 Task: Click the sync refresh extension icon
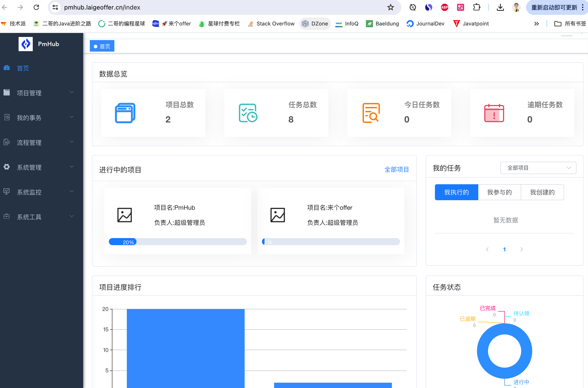(413, 8)
